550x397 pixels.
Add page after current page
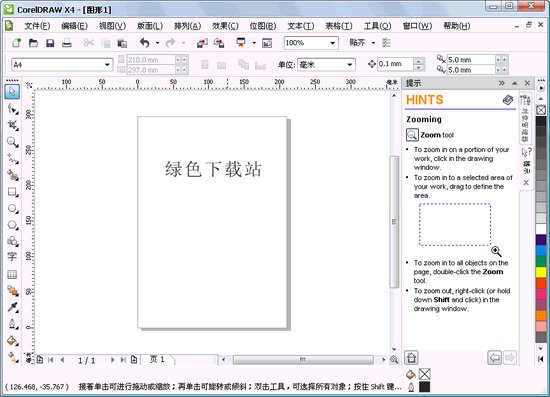coord(134,359)
